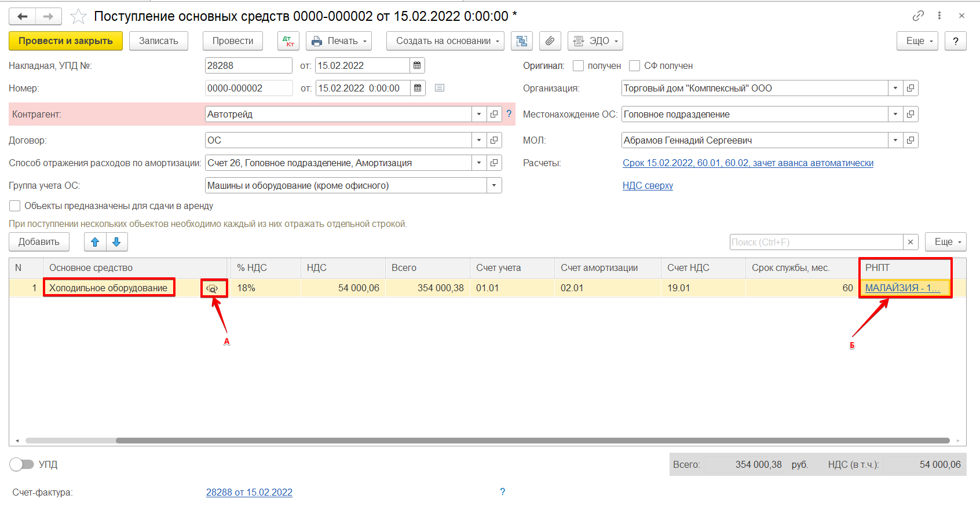Expand Контрагент dropdown list

click(479, 114)
